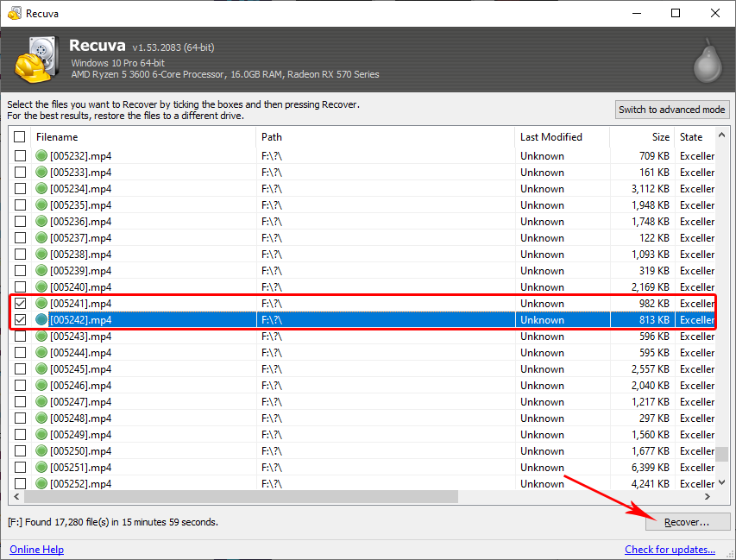Click the found 17,280 files status text
The width and height of the screenshot is (736, 560).
[x=113, y=522]
